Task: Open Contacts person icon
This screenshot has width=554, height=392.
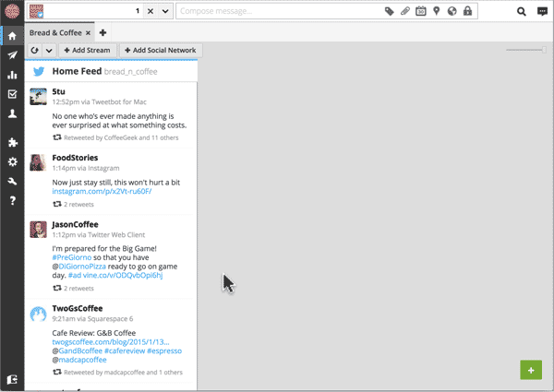Action: [12, 113]
